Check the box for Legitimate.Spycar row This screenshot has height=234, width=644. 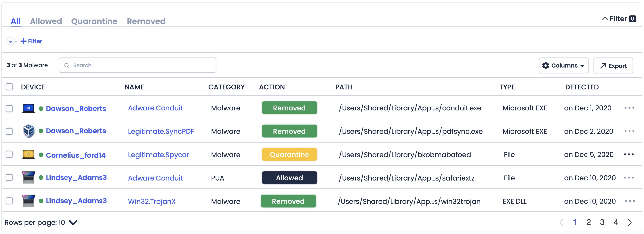pyautogui.click(x=9, y=154)
